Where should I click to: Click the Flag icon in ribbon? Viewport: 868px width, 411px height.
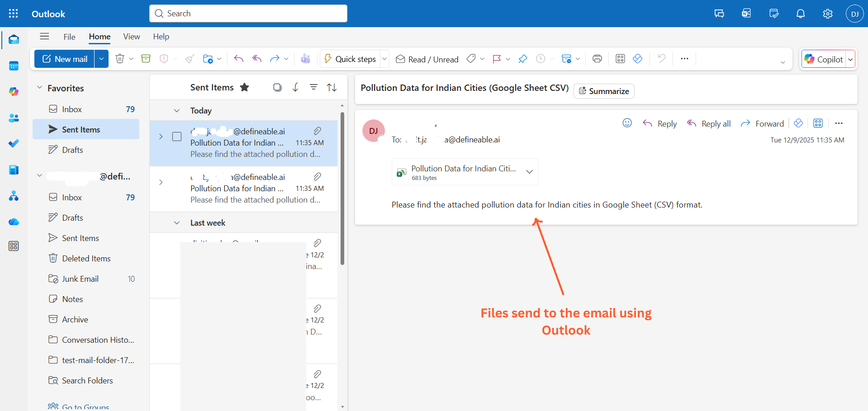(497, 59)
